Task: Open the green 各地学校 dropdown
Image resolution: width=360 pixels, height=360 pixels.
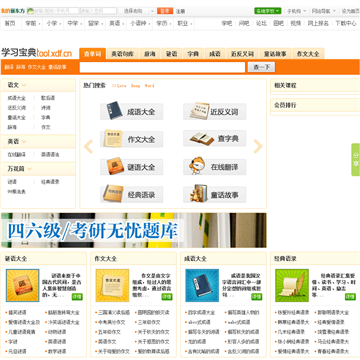Action: (268, 11)
